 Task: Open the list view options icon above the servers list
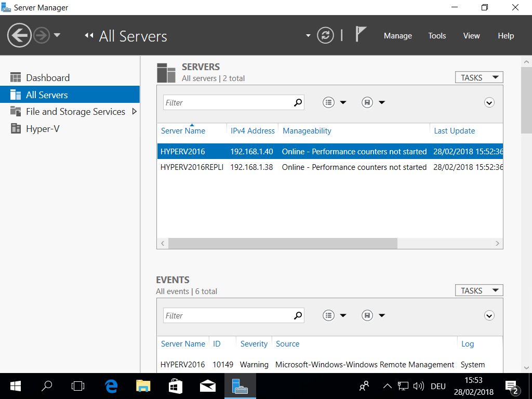pos(328,102)
